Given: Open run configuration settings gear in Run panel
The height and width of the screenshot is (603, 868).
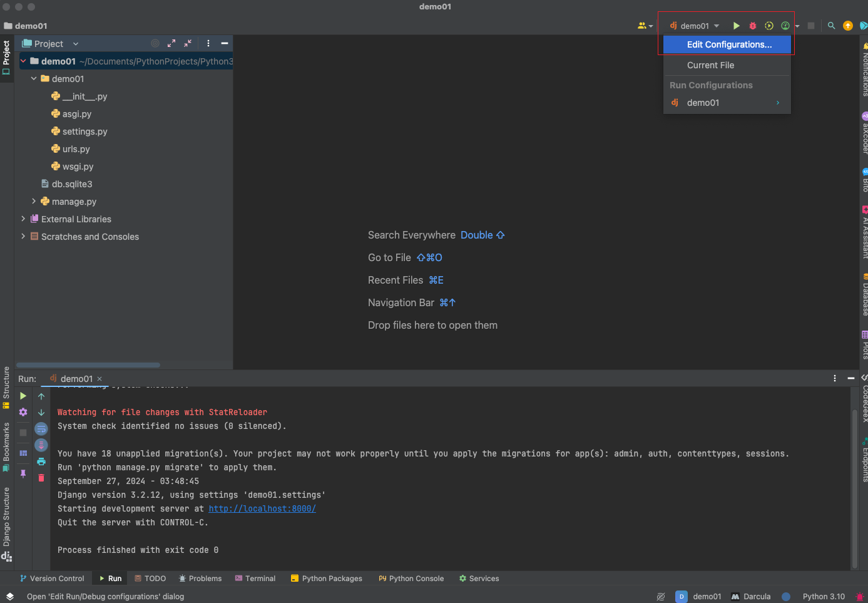Looking at the screenshot, I should tap(23, 412).
